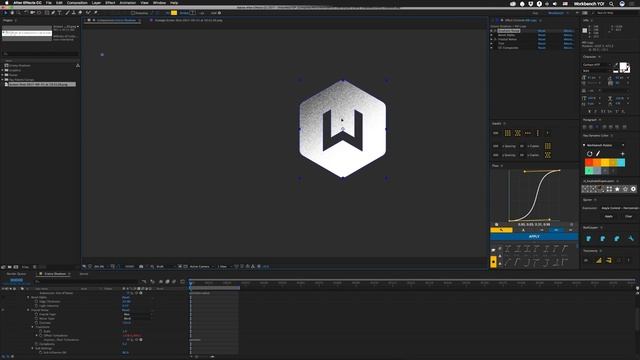Click the blue wrench icon in Rift panel
The image size is (640, 360).
pyautogui.click(x=631, y=238)
